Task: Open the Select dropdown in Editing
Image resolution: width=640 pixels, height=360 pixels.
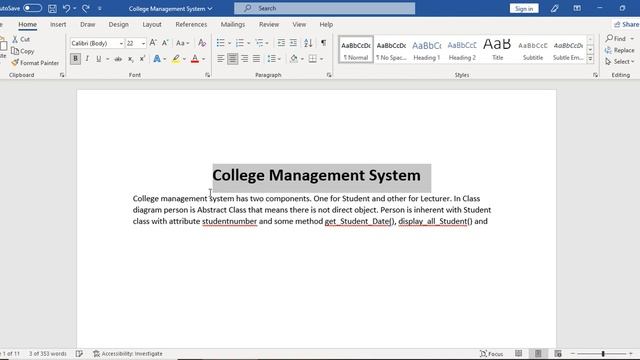Action: coord(620,62)
